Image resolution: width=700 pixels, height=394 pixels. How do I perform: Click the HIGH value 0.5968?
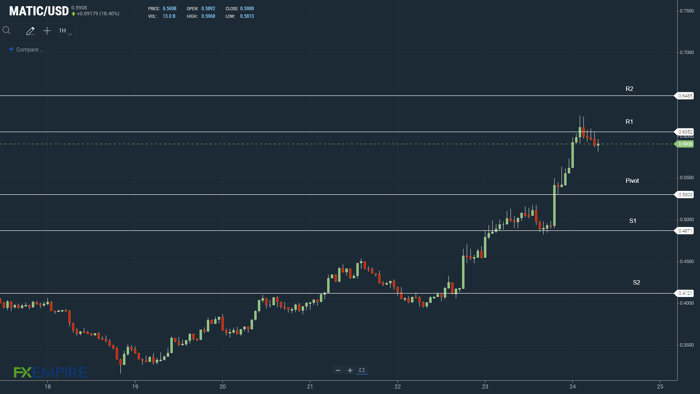point(208,16)
